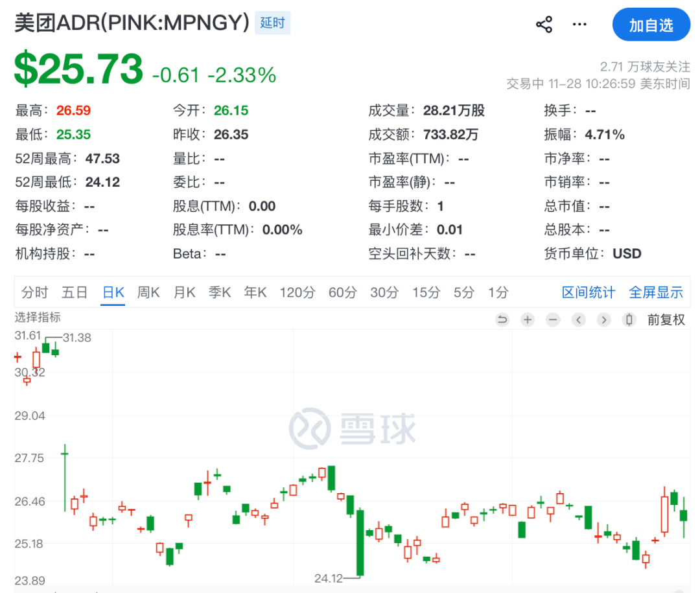
Task: Click the 交易中 11-28 10:26:59 timestamp
Action: tap(598, 84)
